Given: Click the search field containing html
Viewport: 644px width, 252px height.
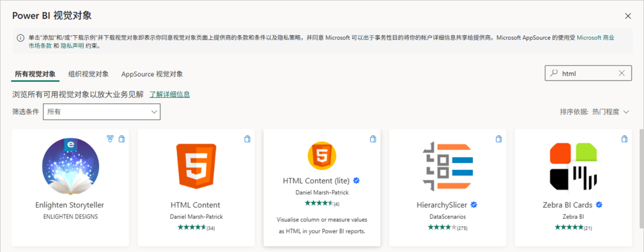Looking at the screenshot, I should (588, 73).
